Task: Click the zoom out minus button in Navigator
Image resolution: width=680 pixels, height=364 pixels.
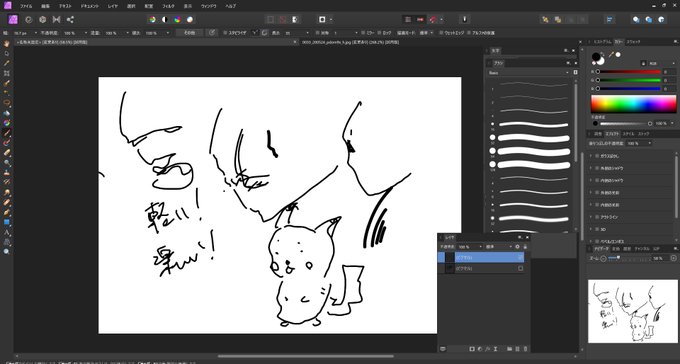Action: pos(603,258)
